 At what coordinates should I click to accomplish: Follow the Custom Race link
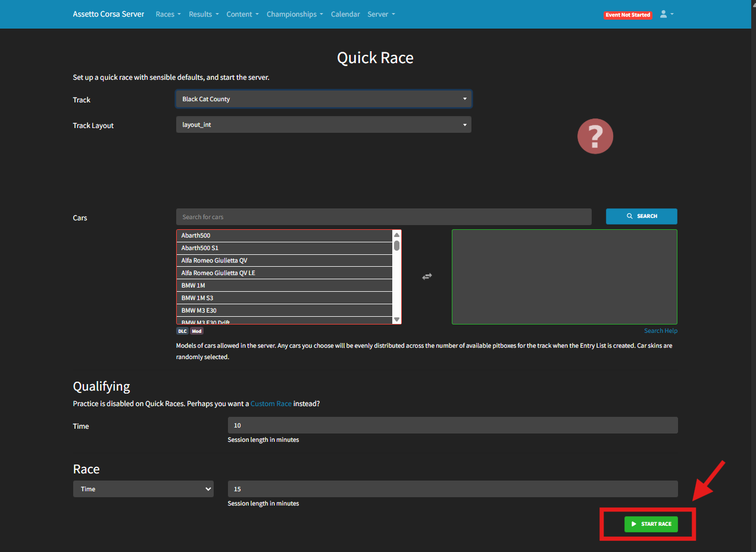(271, 404)
